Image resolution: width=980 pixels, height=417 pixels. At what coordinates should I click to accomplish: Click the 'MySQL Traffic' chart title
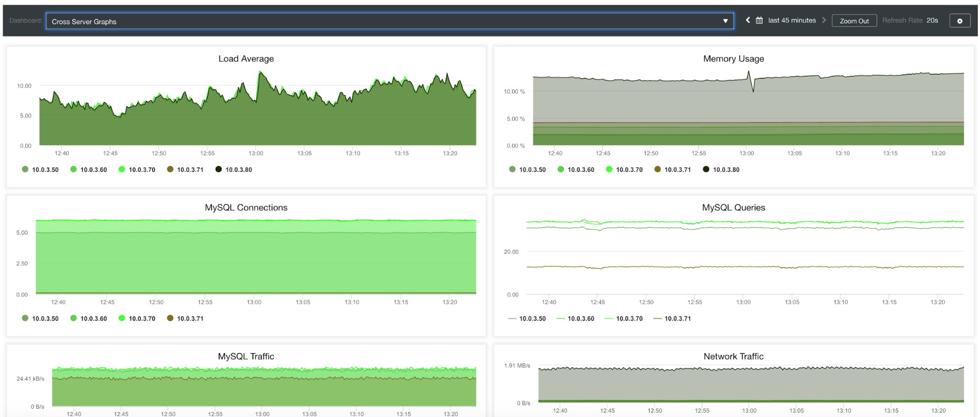(x=246, y=357)
